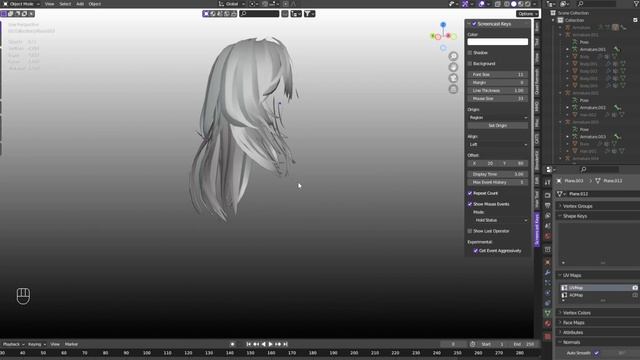The image size is (640, 360).
Task: Switch to the Screencast Keys sidebar tab
Action: pos(537,229)
